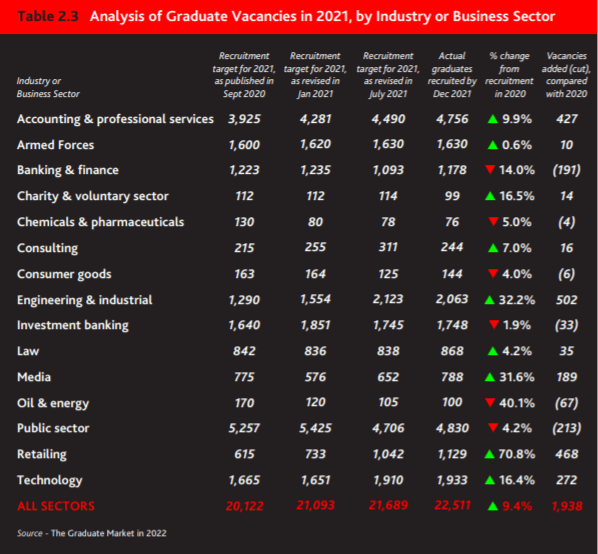Click green arrow in Technology row
This screenshot has width=598, height=554.
tap(490, 480)
